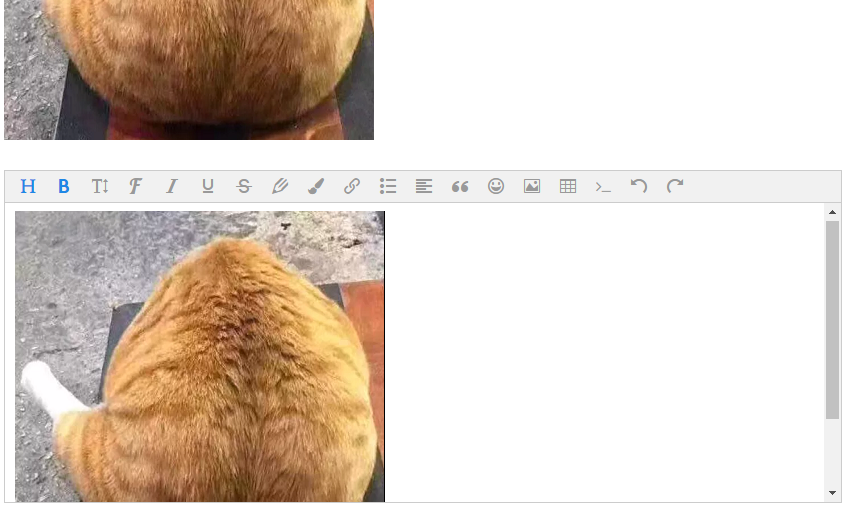847x510 pixels.
Task: Open the background color brush tool
Action: [316, 186]
